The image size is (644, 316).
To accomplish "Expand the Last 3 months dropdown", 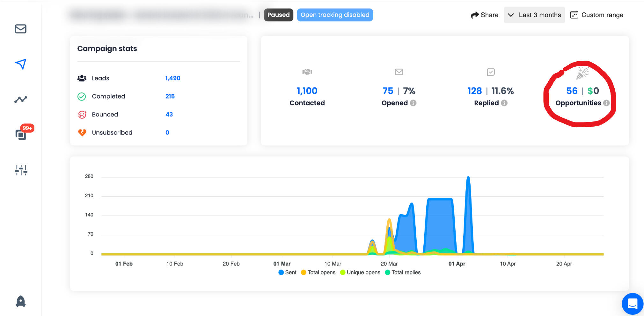I will [534, 15].
